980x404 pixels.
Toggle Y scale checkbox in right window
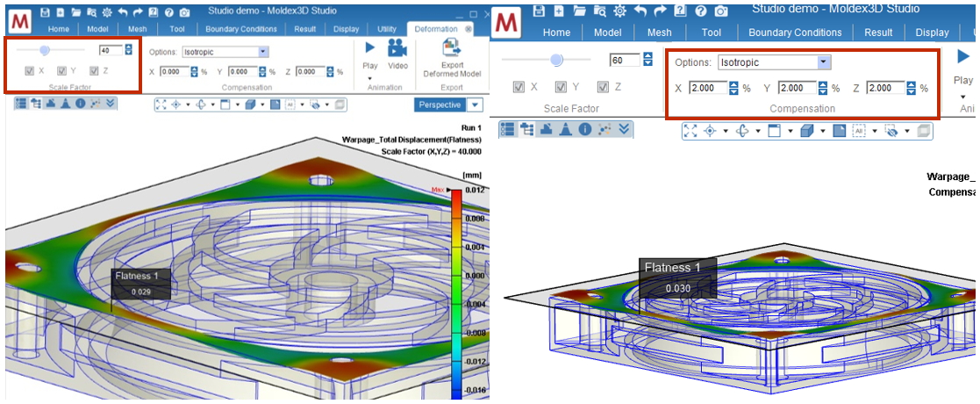(562, 88)
